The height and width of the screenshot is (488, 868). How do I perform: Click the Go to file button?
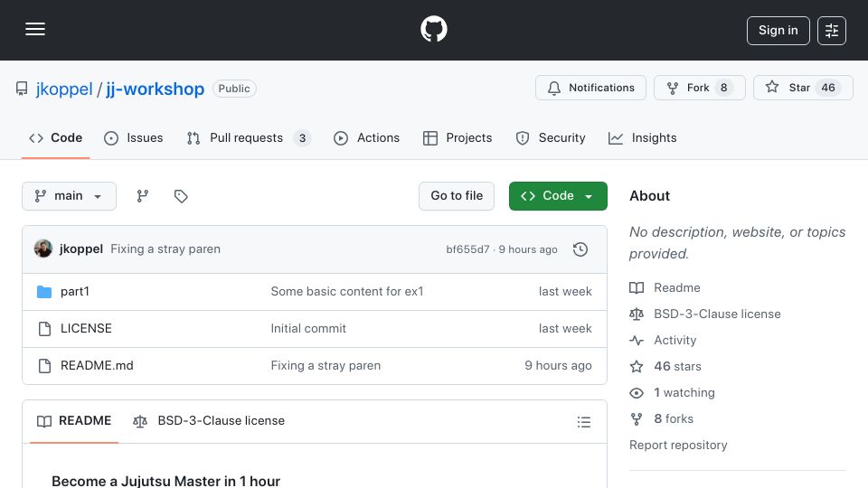(x=457, y=196)
